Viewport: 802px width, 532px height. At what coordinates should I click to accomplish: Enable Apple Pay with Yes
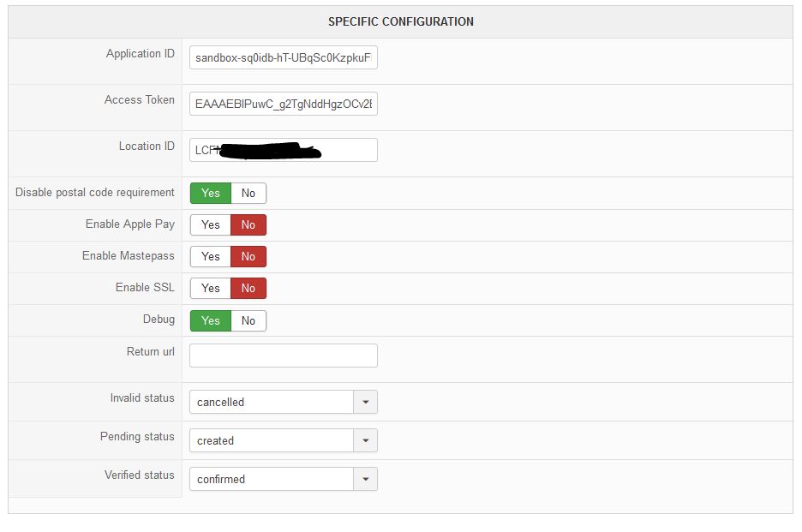(211, 225)
